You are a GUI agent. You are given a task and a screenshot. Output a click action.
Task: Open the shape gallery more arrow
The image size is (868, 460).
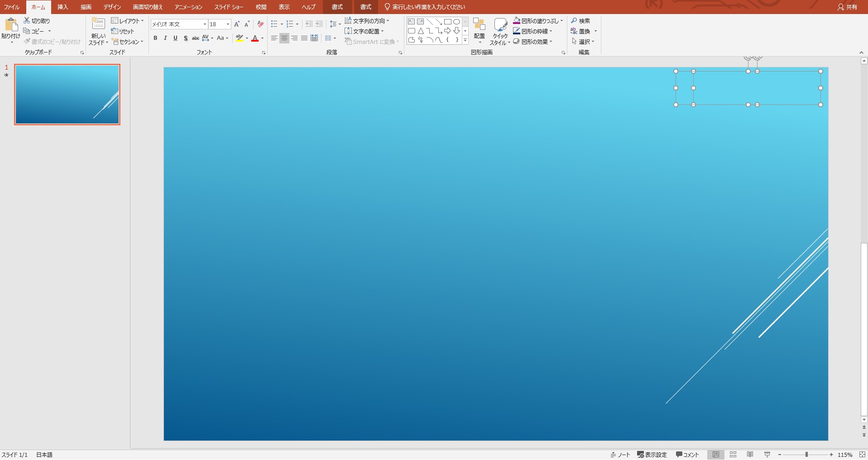click(465, 40)
